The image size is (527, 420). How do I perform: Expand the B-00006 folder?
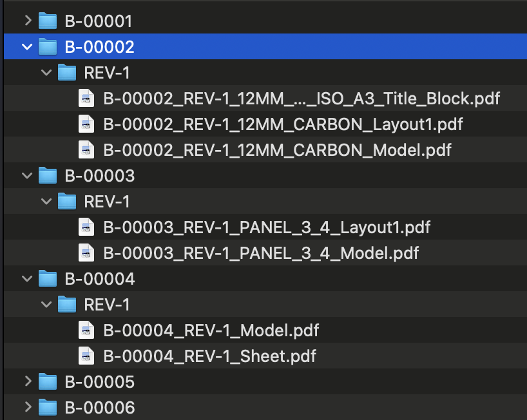(x=27, y=407)
